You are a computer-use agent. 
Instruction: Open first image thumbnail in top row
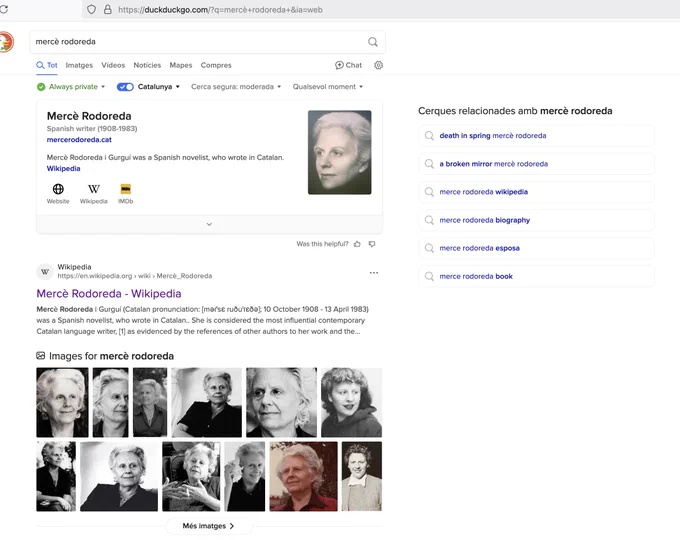click(62, 402)
